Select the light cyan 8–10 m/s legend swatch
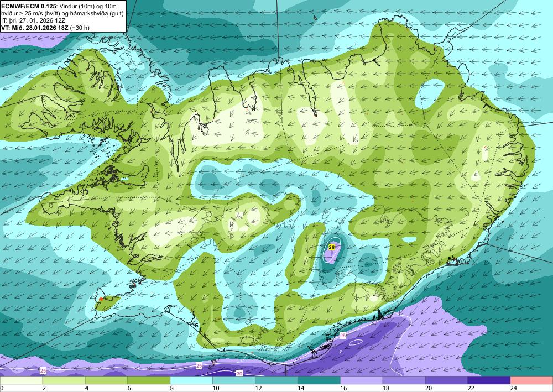Viewport: 553px width, 392px height. 191,380
